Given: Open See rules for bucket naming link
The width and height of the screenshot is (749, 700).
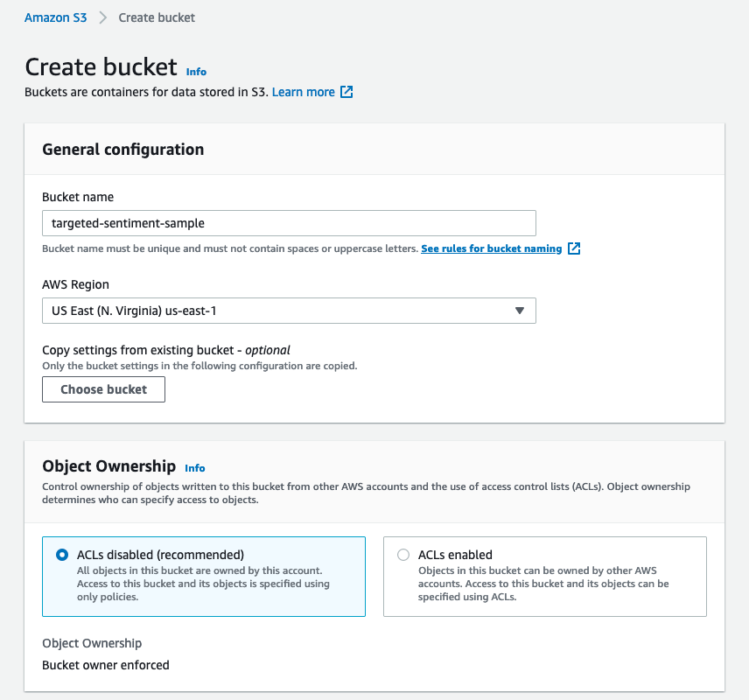Looking at the screenshot, I should point(491,248).
